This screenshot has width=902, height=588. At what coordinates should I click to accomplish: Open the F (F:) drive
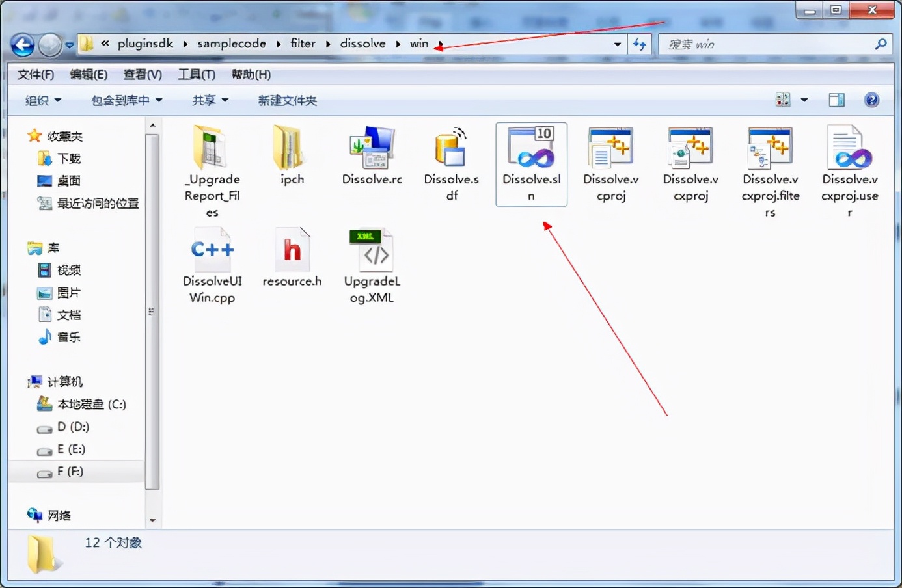(x=70, y=471)
